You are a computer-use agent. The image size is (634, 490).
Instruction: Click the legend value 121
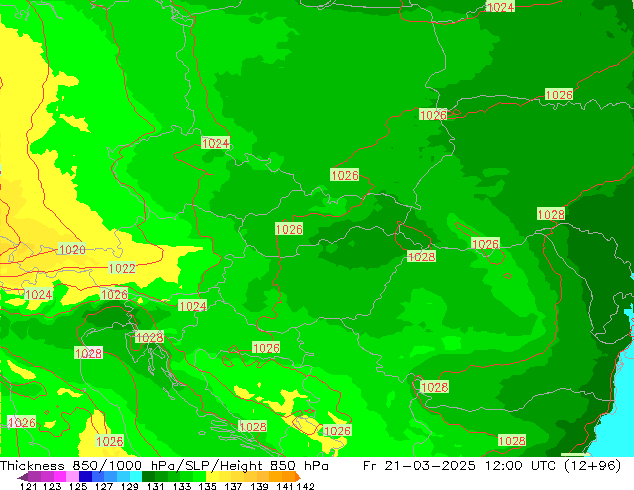click(x=28, y=486)
